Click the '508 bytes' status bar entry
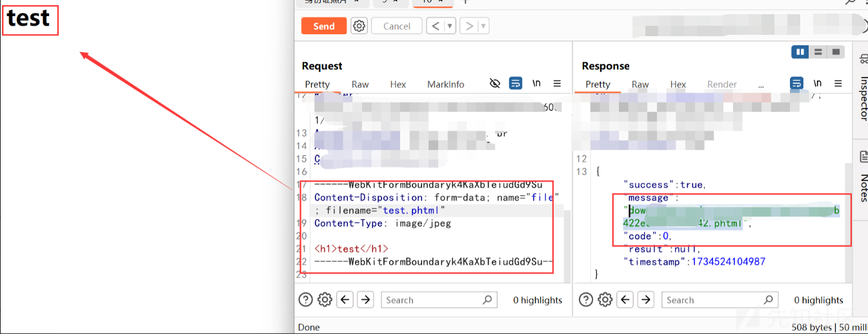The image size is (868, 334). coord(812,327)
